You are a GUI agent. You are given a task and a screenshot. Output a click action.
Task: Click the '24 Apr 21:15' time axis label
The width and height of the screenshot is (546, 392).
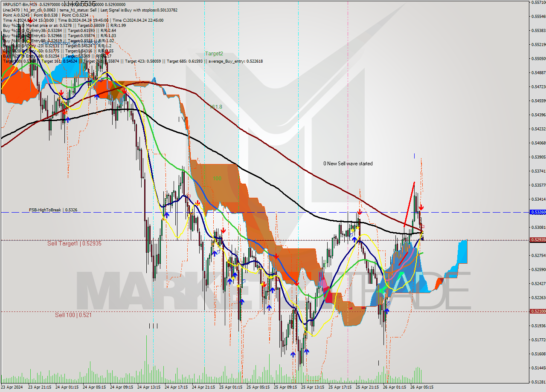click(204, 388)
